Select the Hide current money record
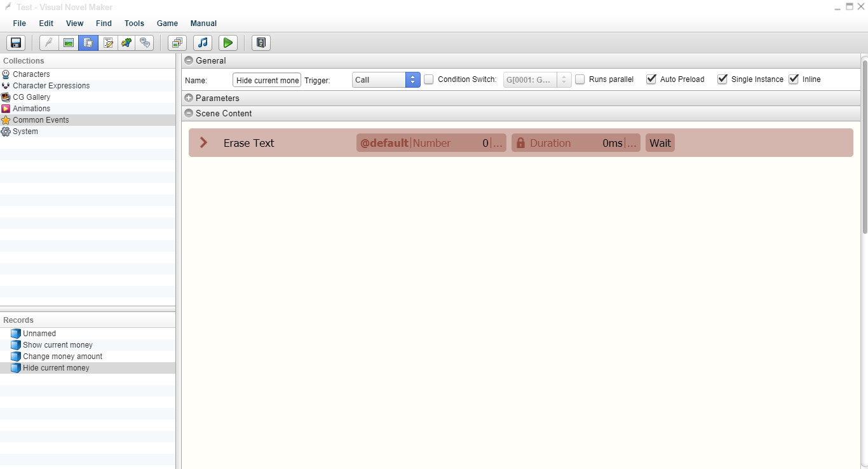868x469 pixels. pos(88,368)
